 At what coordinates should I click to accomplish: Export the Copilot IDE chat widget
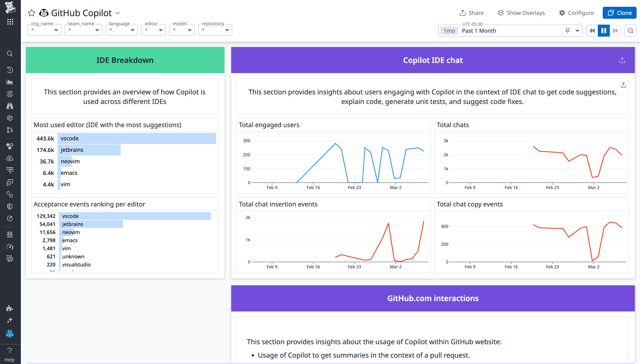[622, 60]
